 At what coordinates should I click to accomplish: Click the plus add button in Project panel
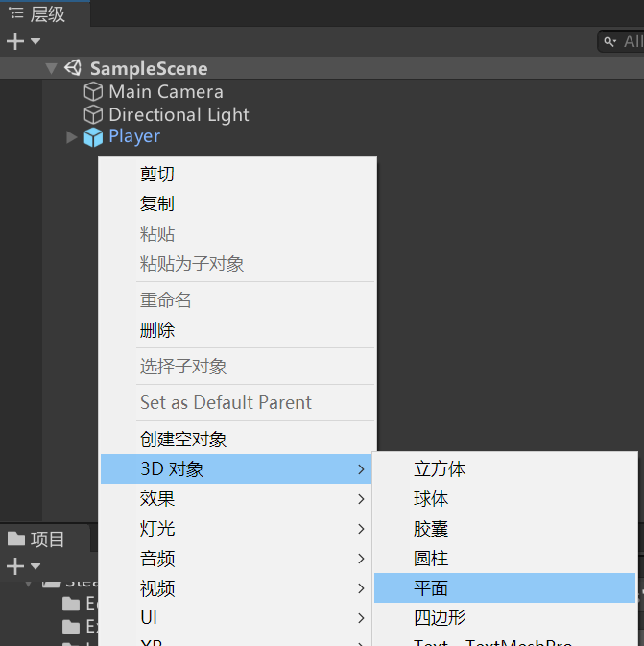[14, 566]
